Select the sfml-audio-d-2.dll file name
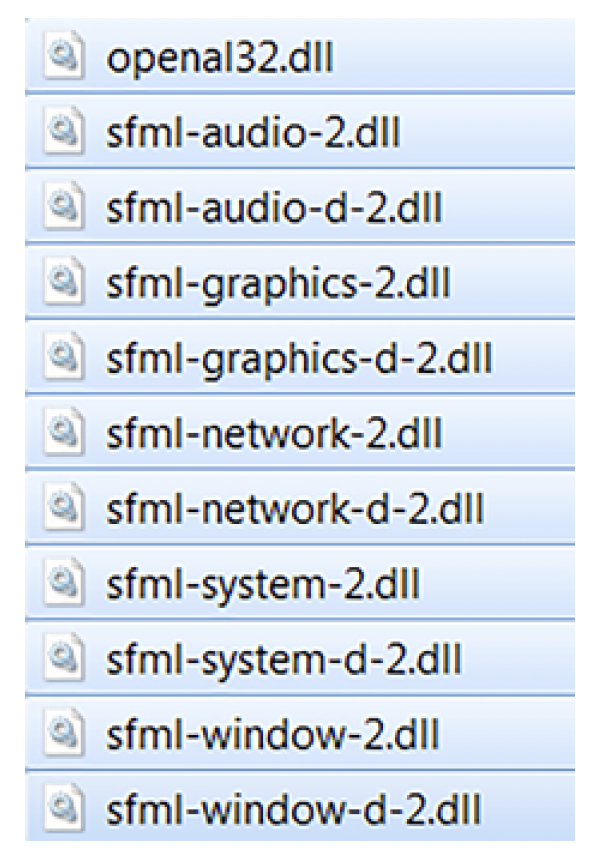Viewport: 596px width, 866px height. tap(274, 208)
